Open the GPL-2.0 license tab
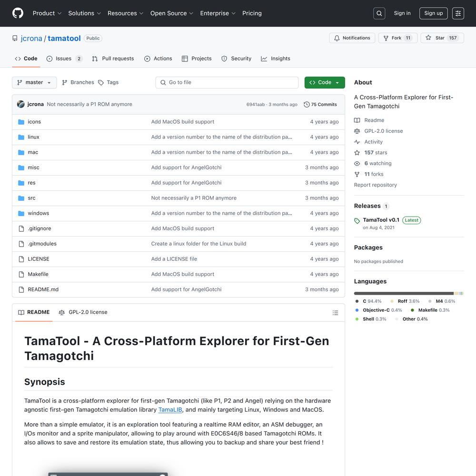 click(x=83, y=312)
